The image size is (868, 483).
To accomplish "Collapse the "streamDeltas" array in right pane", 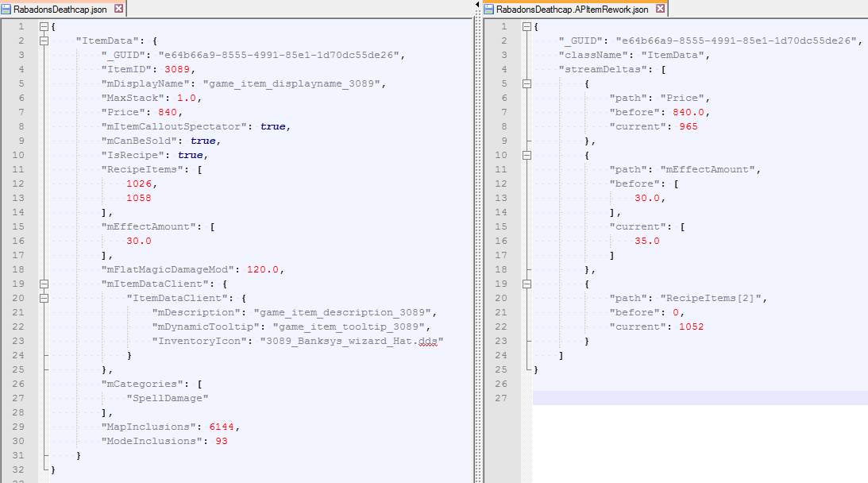I will pos(526,69).
